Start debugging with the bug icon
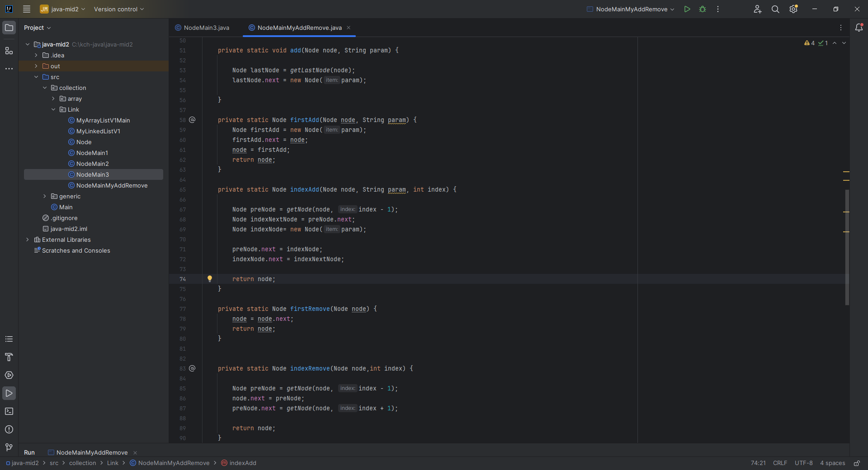This screenshot has width=868, height=470. pyautogui.click(x=703, y=9)
